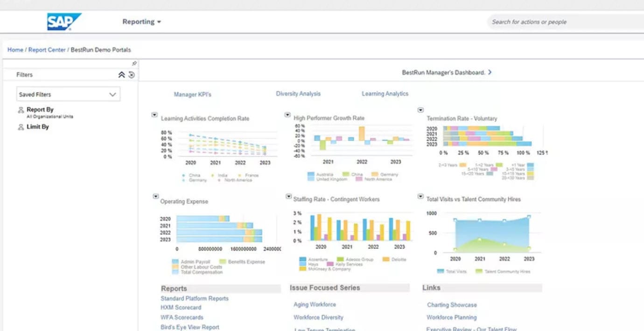Click the pin icon on the Filters panel
The image size is (644, 331).
tap(134, 62)
